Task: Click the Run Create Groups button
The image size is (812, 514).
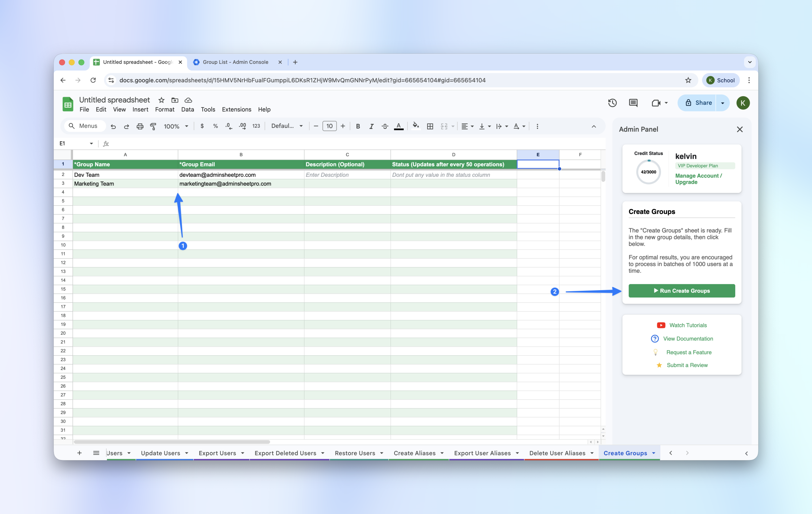Action: point(682,290)
